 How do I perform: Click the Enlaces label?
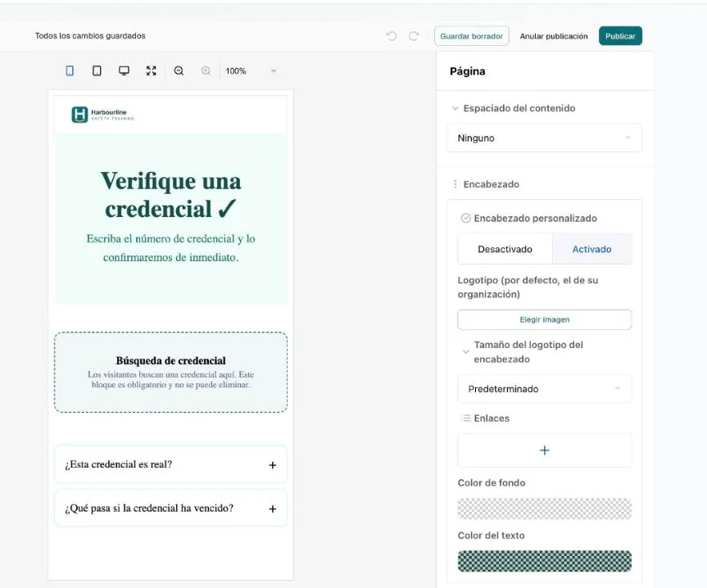point(492,418)
